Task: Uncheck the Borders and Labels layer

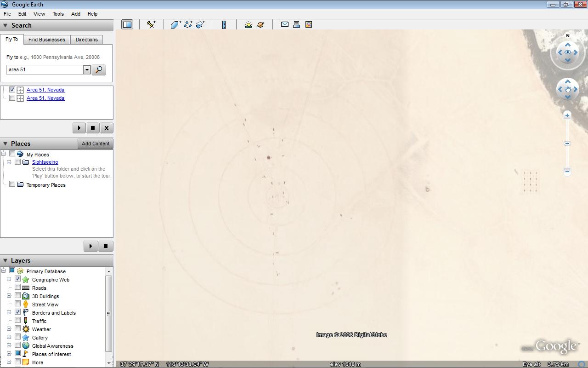Action: 18,312
